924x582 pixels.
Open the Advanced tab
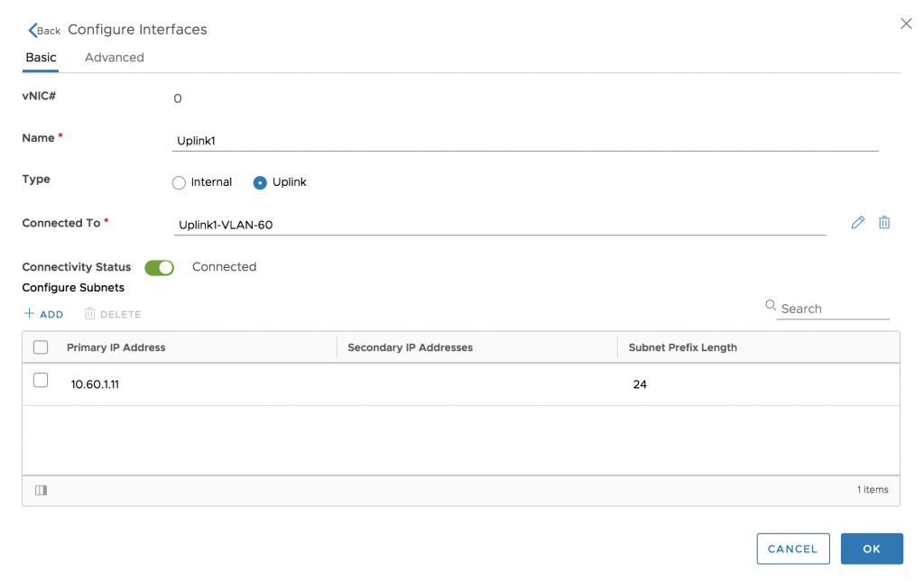(x=115, y=58)
